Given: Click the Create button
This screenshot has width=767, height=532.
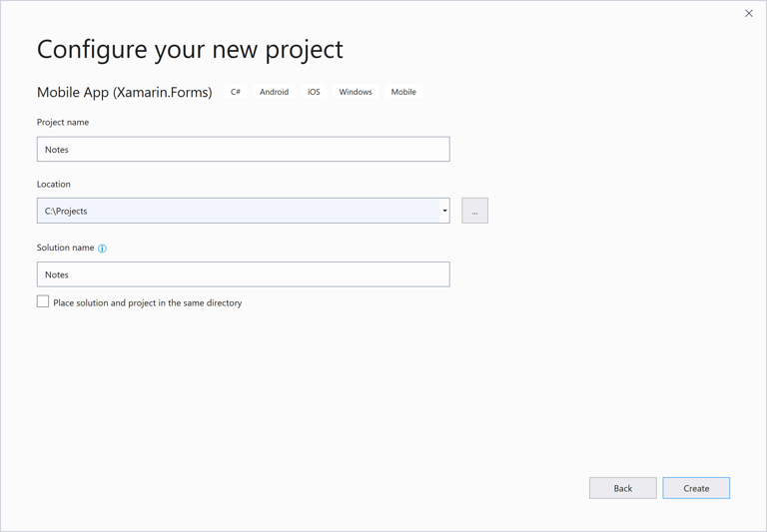Looking at the screenshot, I should 696,488.
